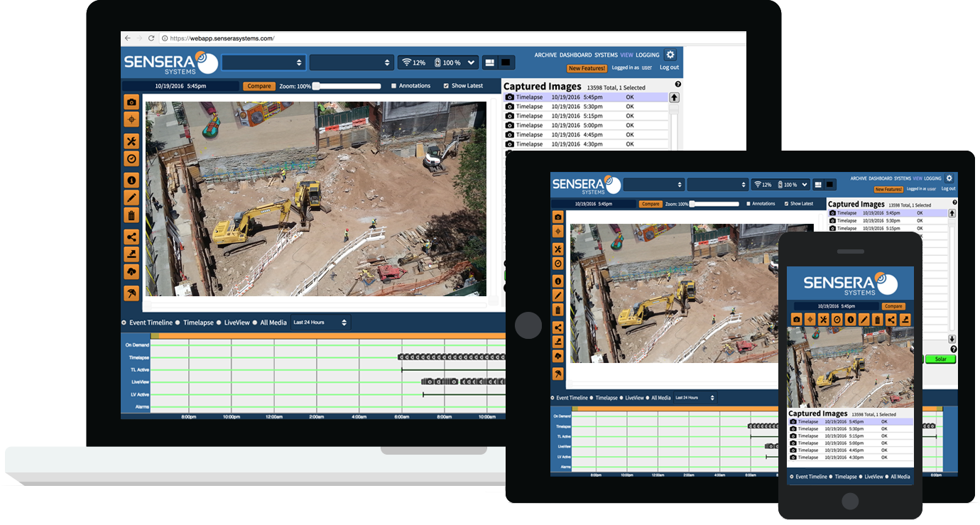The height and width of the screenshot is (525, 980).
Task: Click the Zoom slider handle on the tablet
Action: pyautogui.click(x=692, y=204)
